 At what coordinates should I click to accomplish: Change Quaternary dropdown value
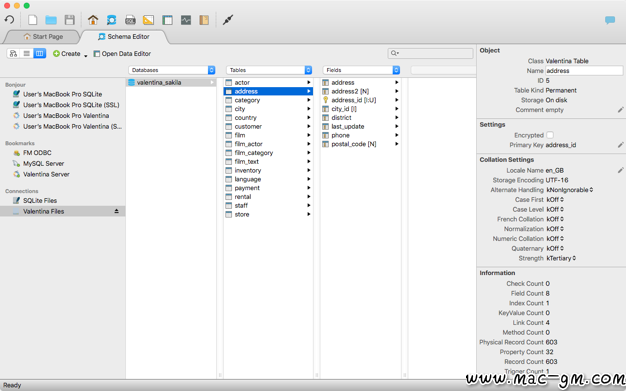click(x=555, y=248)
